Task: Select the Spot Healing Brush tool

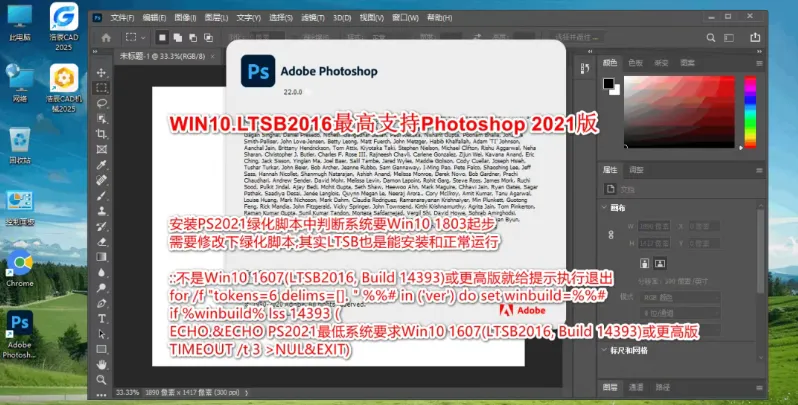Action: (101, 180)
